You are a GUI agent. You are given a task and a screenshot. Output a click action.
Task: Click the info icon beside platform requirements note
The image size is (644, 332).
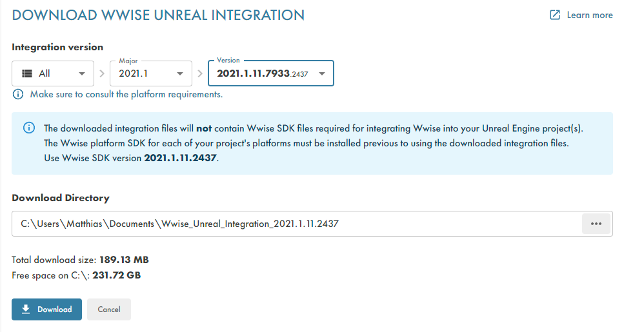pos(17,94)
